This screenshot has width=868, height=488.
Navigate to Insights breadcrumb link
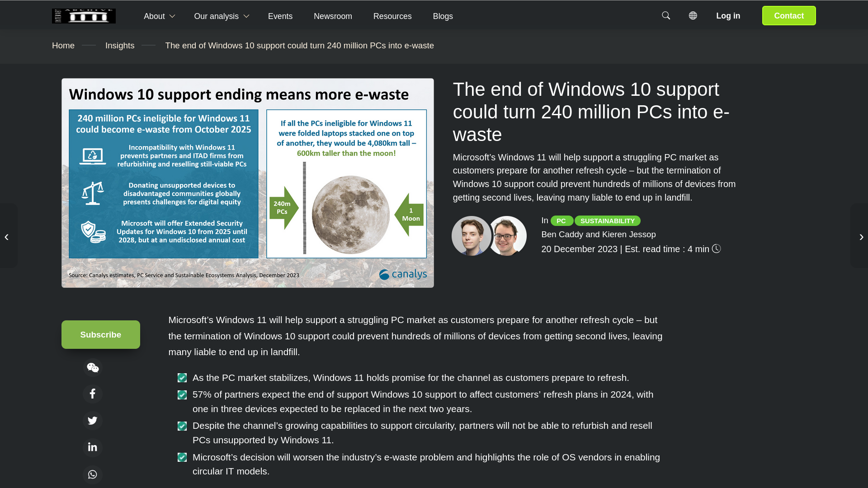(x=120, y=46)
